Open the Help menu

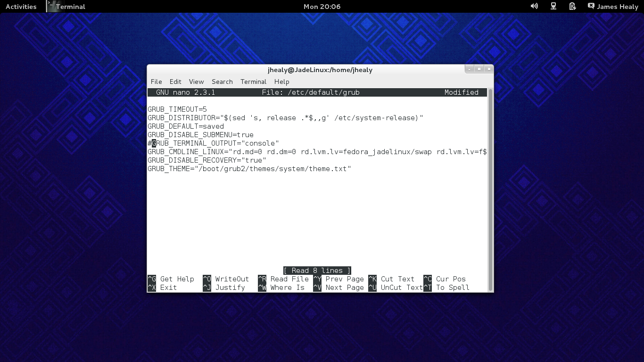281,82
